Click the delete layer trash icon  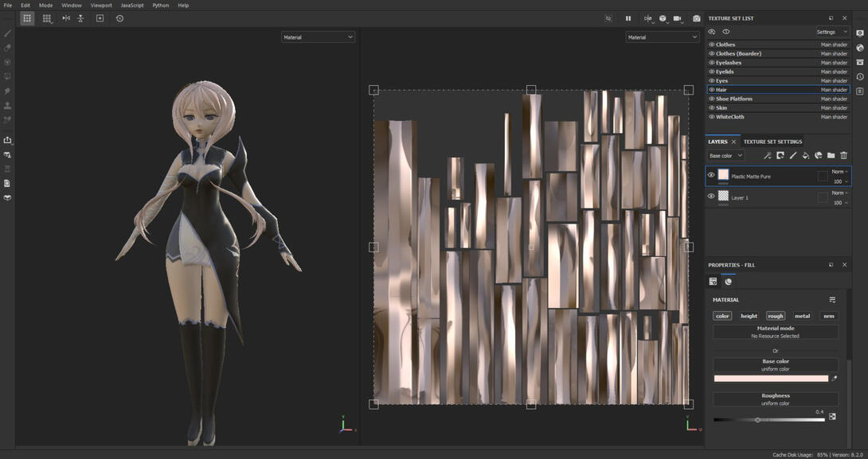point(843,156)
